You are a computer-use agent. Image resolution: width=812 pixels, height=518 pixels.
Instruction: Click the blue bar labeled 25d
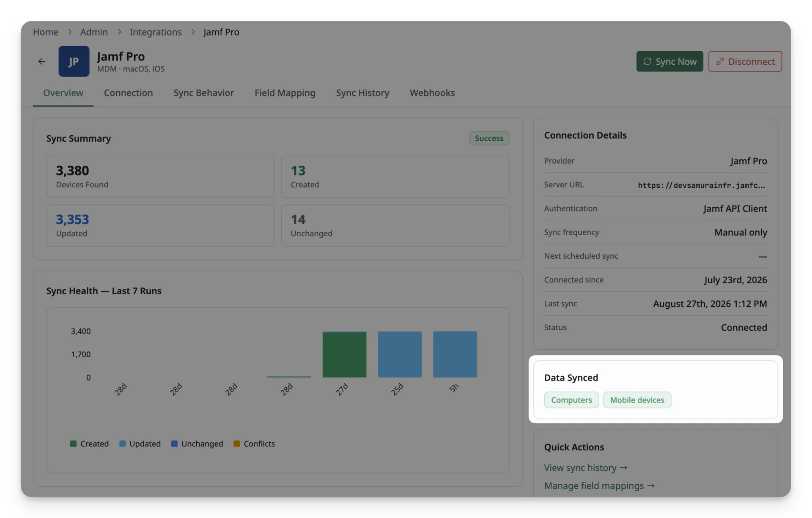pyautogui.click(x=400, y=354)
